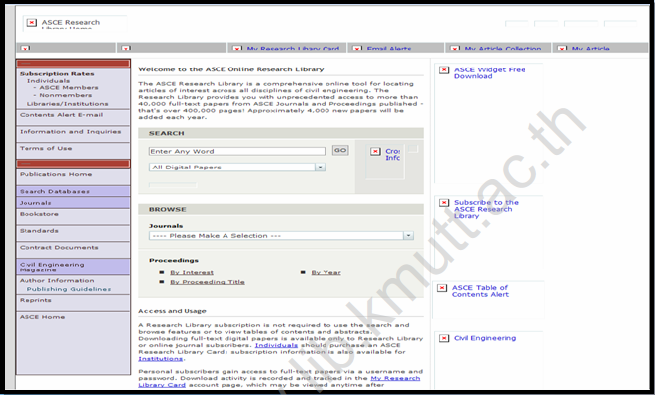Open My Research Library Card tab
655x395 pixels.
coord(292,49)
